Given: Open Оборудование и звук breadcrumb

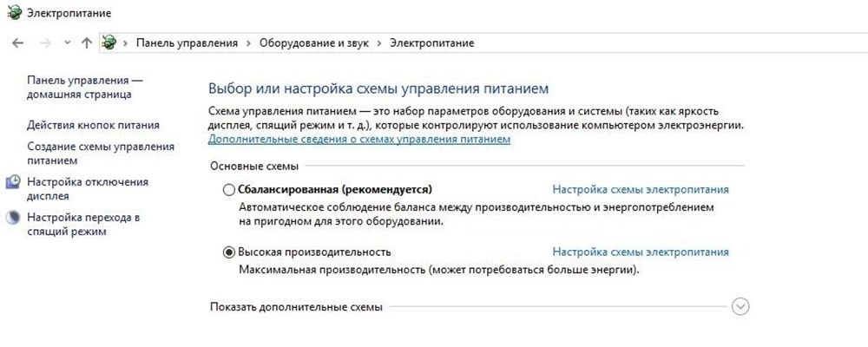Looking at the screenshot, I should click(314, 43).
